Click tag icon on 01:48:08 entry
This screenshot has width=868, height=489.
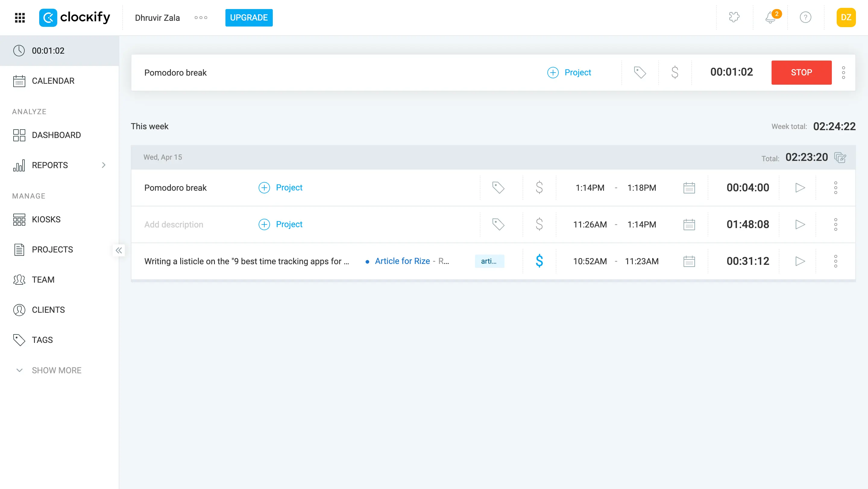[498, 224]
